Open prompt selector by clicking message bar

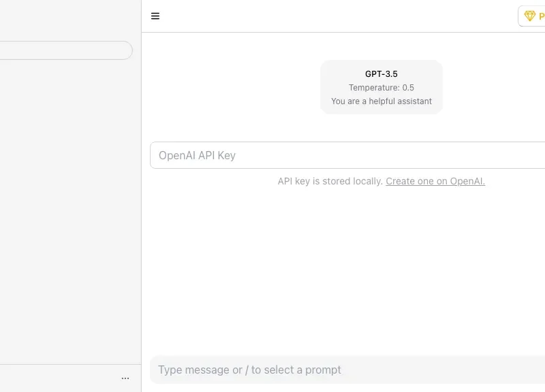pos(347,370)
